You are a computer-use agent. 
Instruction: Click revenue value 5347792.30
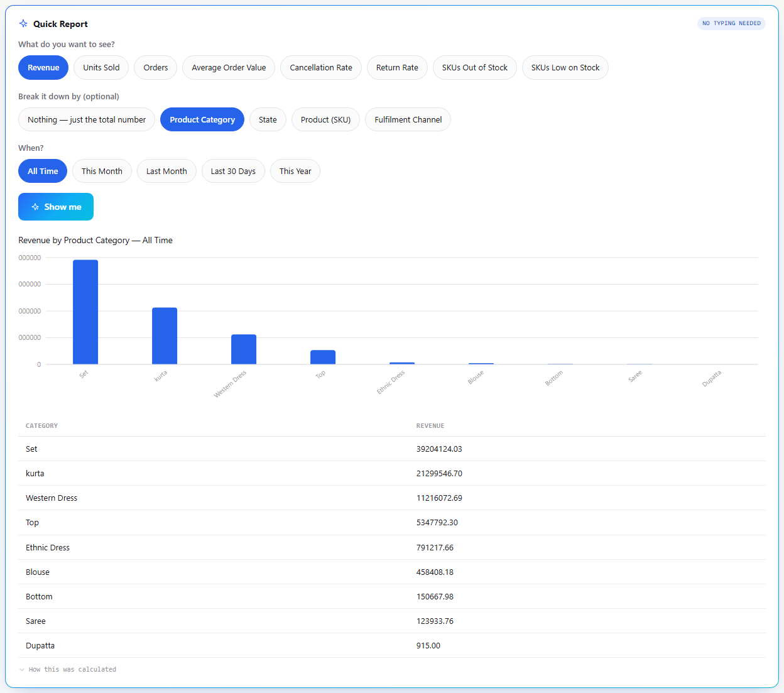437,523
